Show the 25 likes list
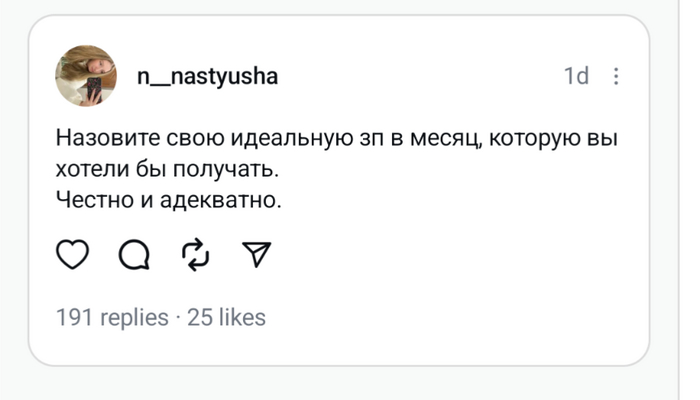700x400 pixels. 227,318
